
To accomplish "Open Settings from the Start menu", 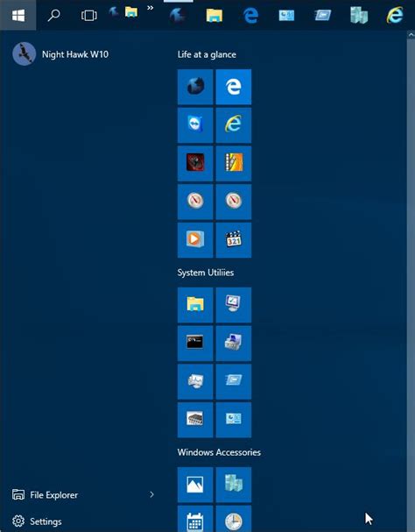I will [37, 521].
